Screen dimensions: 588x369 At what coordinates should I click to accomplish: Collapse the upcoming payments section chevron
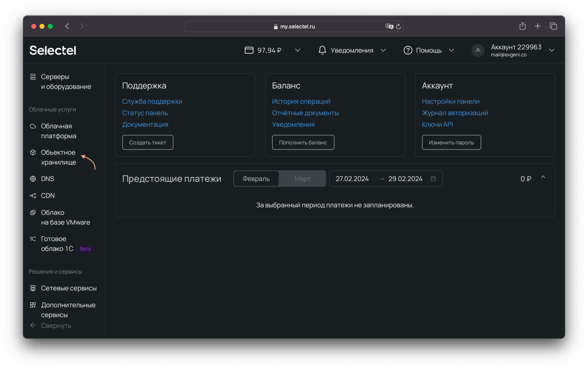point(543,177)
